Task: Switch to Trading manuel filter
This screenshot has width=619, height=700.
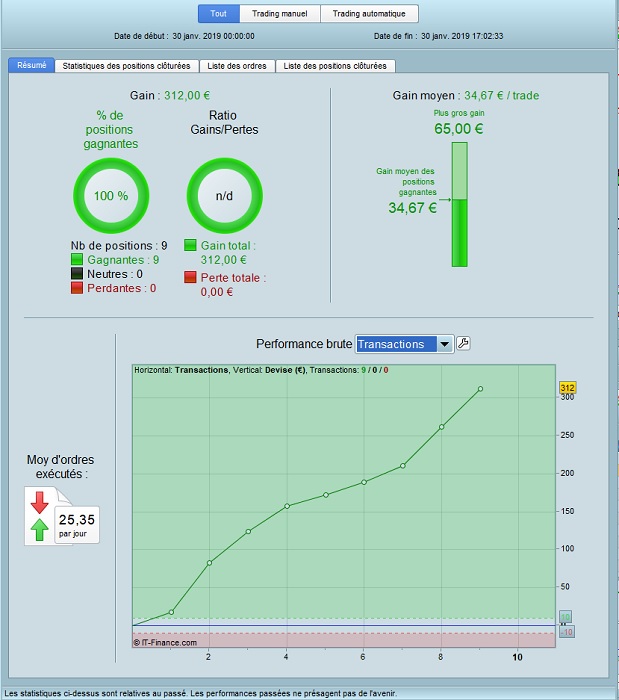Action: 280,13
